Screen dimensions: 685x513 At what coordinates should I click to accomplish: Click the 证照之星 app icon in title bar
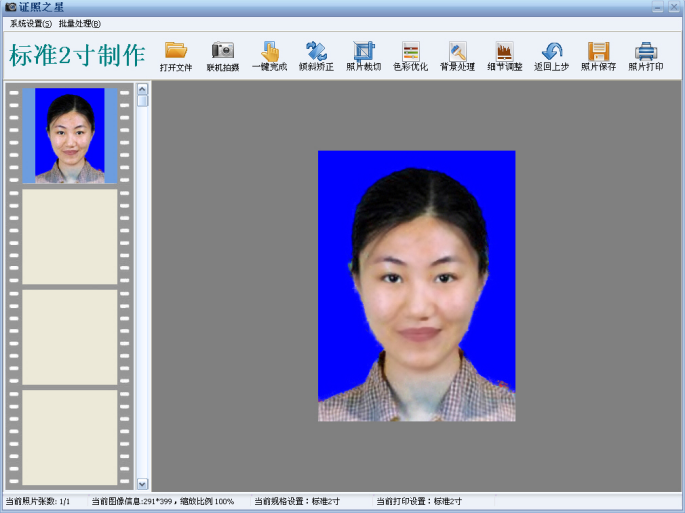pyautogui.click(x=10, y=7)
